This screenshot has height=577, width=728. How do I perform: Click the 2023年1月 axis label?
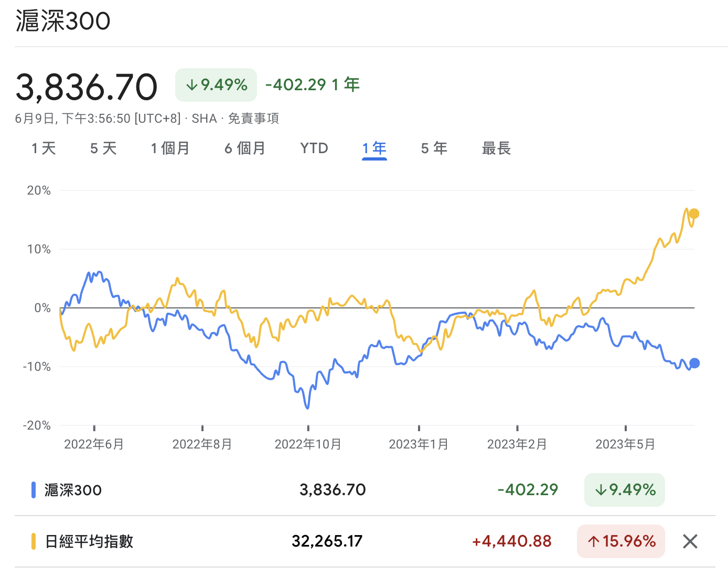[419, 444]
